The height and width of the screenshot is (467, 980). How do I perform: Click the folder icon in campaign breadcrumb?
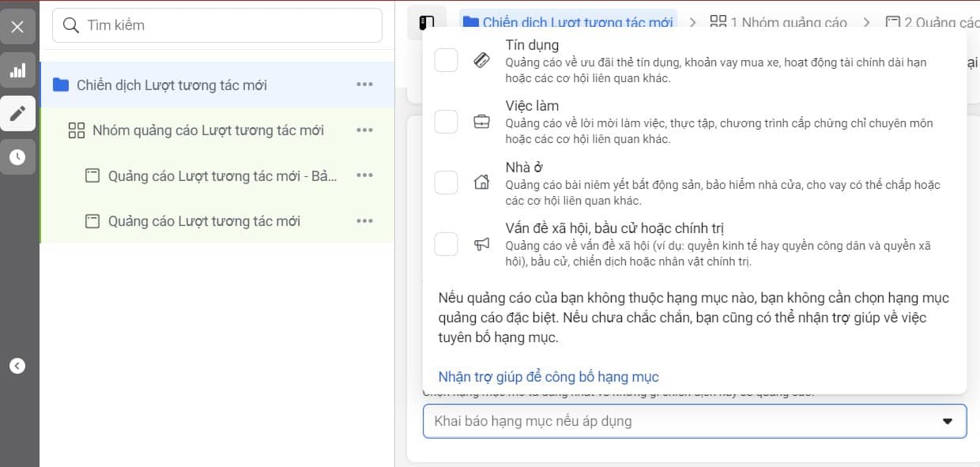click(471, 22)
